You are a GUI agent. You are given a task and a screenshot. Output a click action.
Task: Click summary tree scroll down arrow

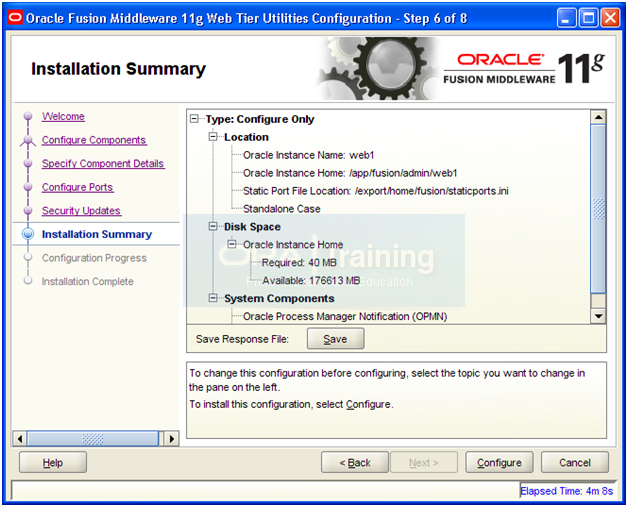pyautogui.click(x=598, y=316)
